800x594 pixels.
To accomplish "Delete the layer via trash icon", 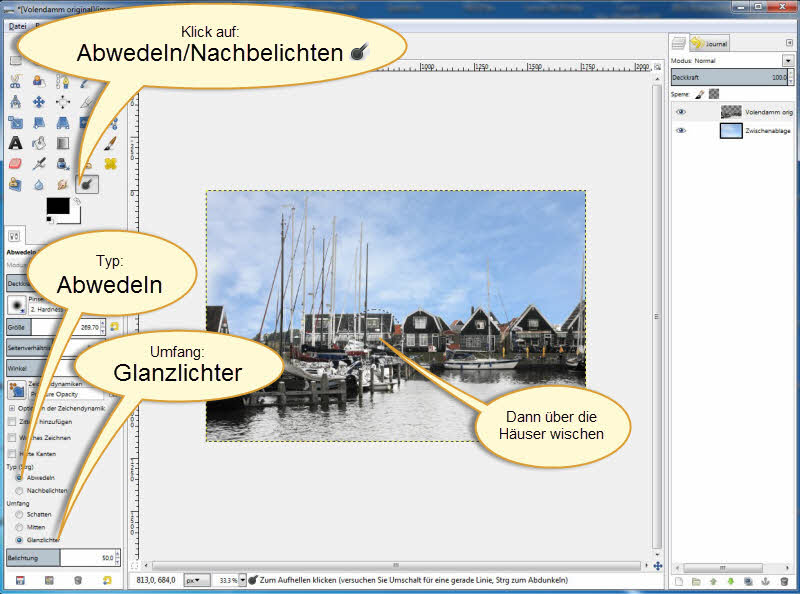I will click(784, 581).
